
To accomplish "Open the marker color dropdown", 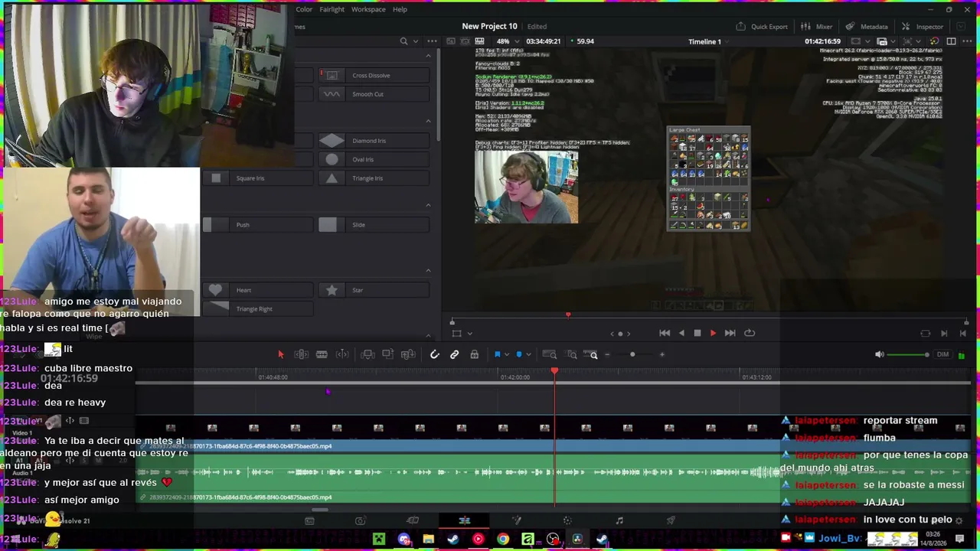I will (x=528, y=354).
